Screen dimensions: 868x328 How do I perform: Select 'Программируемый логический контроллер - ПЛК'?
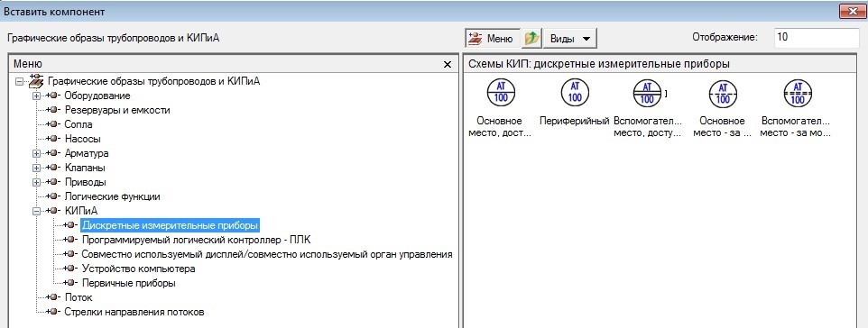click(197, 240)
